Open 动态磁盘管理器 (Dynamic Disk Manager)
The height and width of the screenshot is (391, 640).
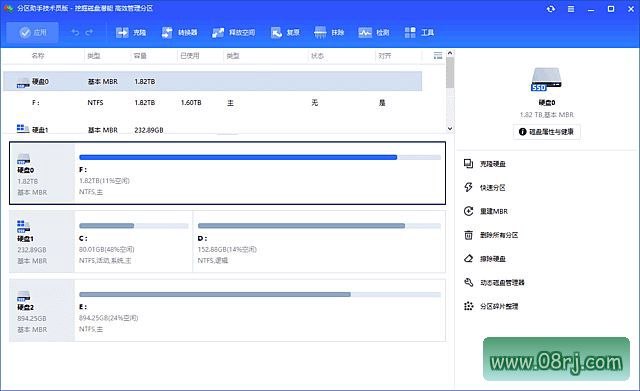pos(494,282)
